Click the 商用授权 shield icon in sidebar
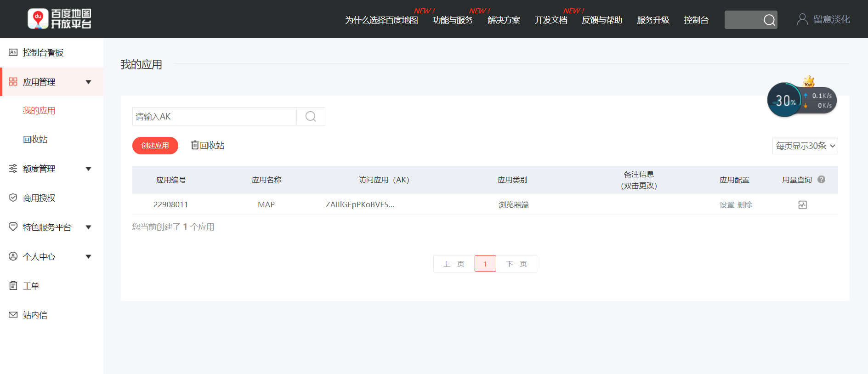The image size is (868, 374). (13, 198)
